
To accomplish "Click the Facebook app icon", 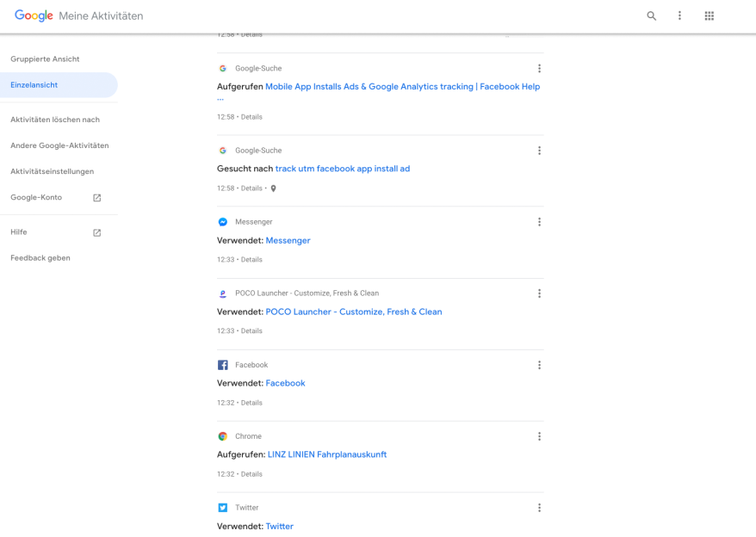I will pos(223,365).
